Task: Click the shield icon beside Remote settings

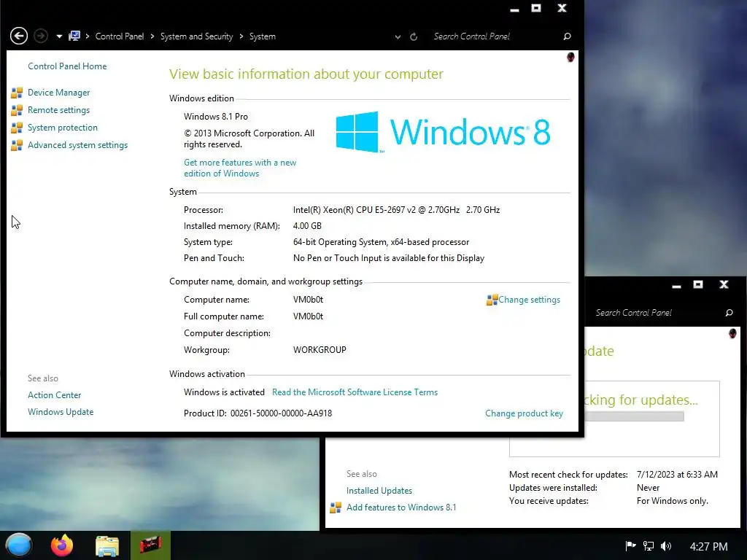Action: pyautogui.click(x=17, y=110)
